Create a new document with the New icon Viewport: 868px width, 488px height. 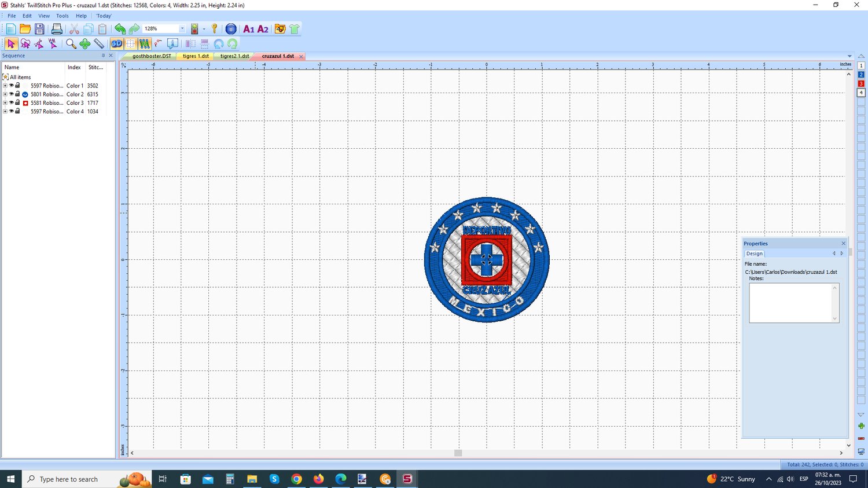[x=11, y=29]
